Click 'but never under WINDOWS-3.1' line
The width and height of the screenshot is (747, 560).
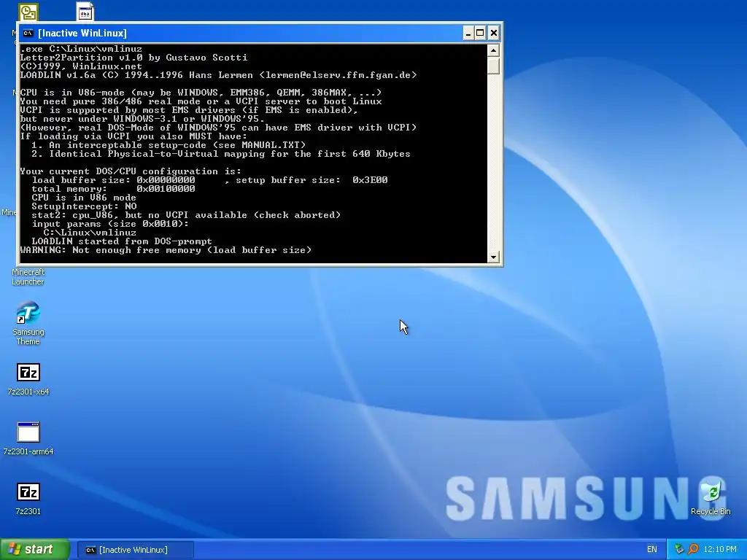tap(142, 119)
